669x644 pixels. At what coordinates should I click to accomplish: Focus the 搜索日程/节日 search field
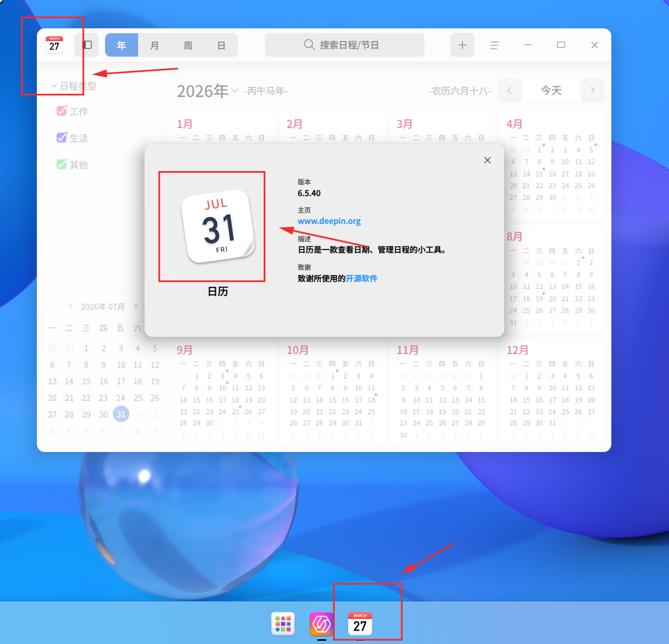tap(345, 45)
